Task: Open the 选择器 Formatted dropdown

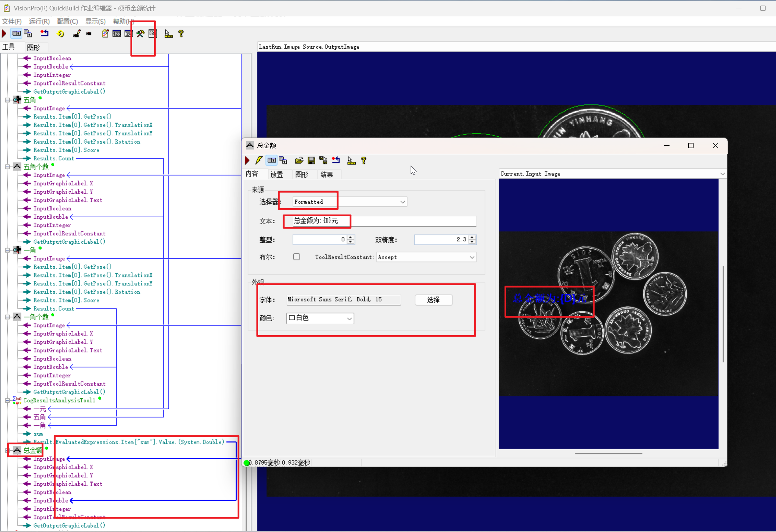Action: pos(403,202)
